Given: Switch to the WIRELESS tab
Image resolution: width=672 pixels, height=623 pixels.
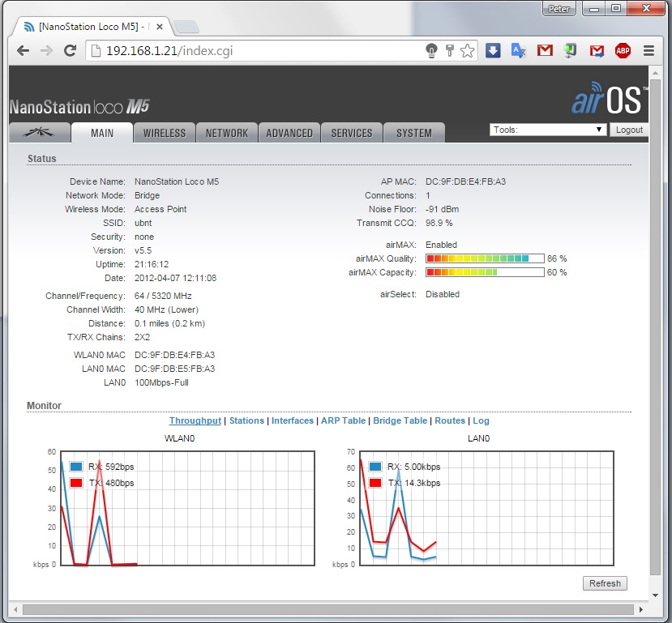Looking at the screenshot, I should (165, 133).
